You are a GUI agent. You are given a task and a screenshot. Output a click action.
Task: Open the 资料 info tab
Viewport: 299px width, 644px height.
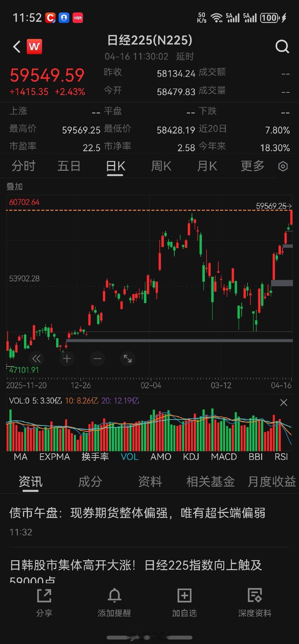150,482
